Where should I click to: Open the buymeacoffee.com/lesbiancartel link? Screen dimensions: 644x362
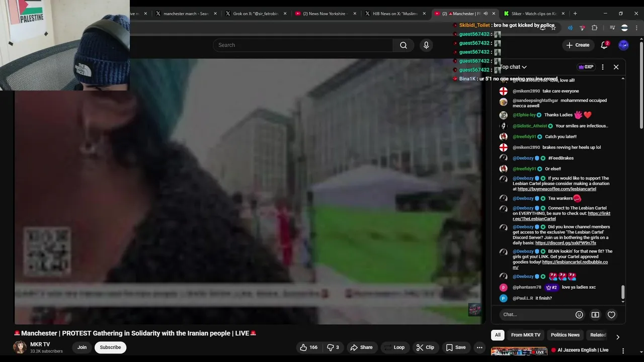coord(556,189)
